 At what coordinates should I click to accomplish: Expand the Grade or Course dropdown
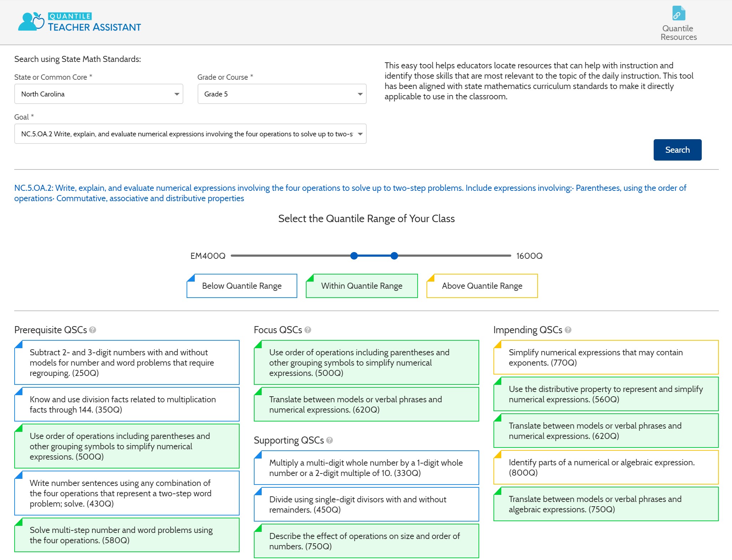282,94
